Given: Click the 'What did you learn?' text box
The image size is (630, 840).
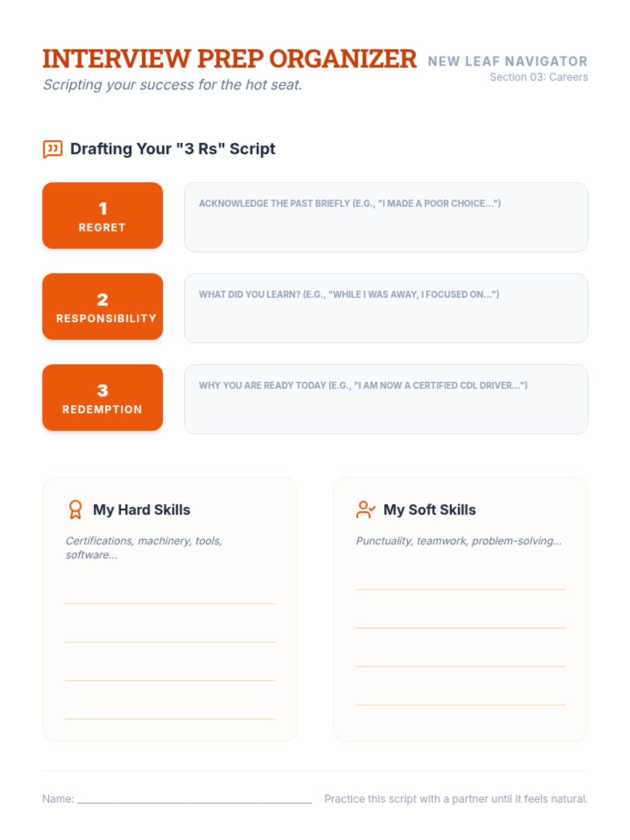Looking at the screenshot, I should [x=386, y=308].
